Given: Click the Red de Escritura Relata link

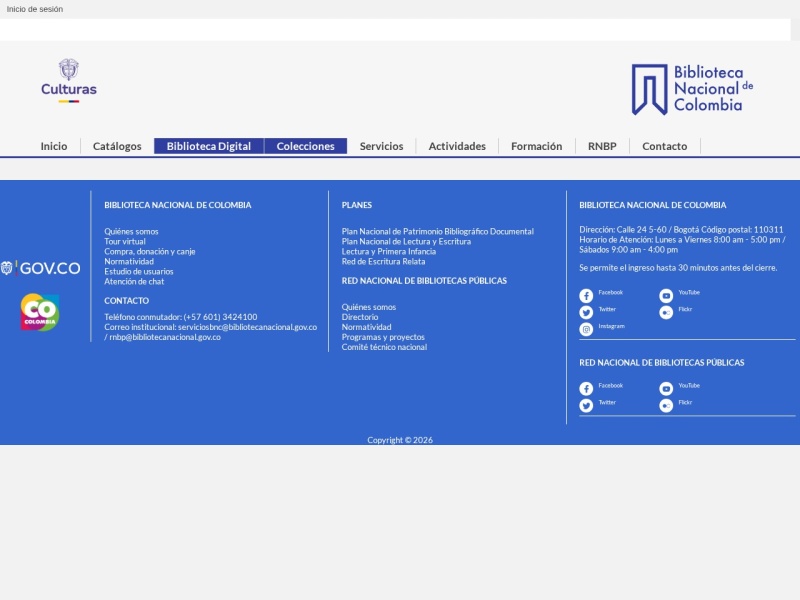Looking at the screenshot, I should [383, 261].
